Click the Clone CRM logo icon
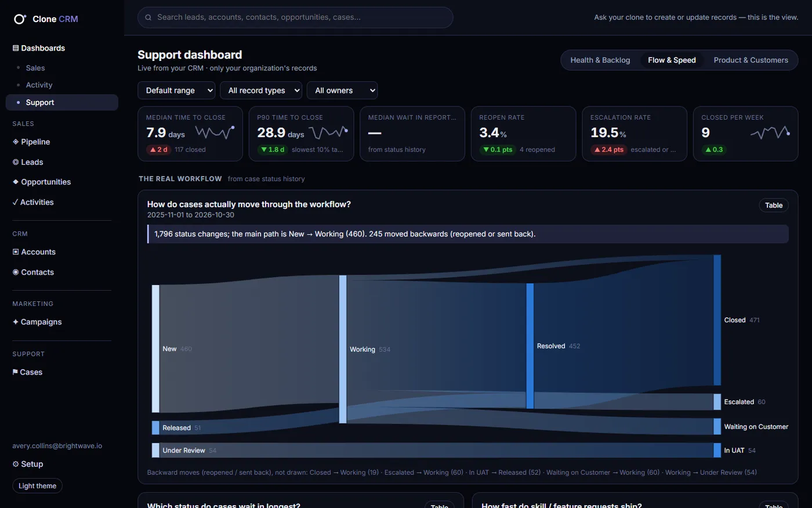 tap(20, 19)
